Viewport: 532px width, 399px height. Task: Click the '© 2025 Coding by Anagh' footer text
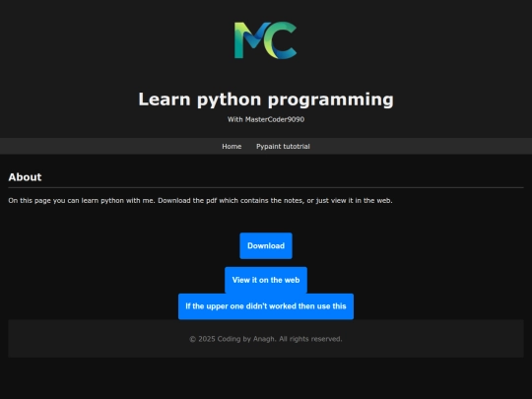pyautogui.click(x=266, y=339)
